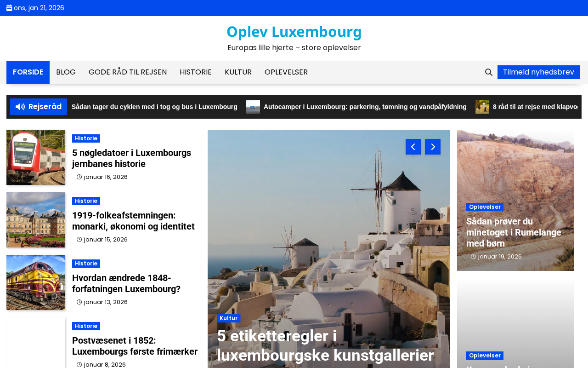Open the Oplev Luxembourg site title
This screenshot has height=368, width=588.
coord(294,32)
